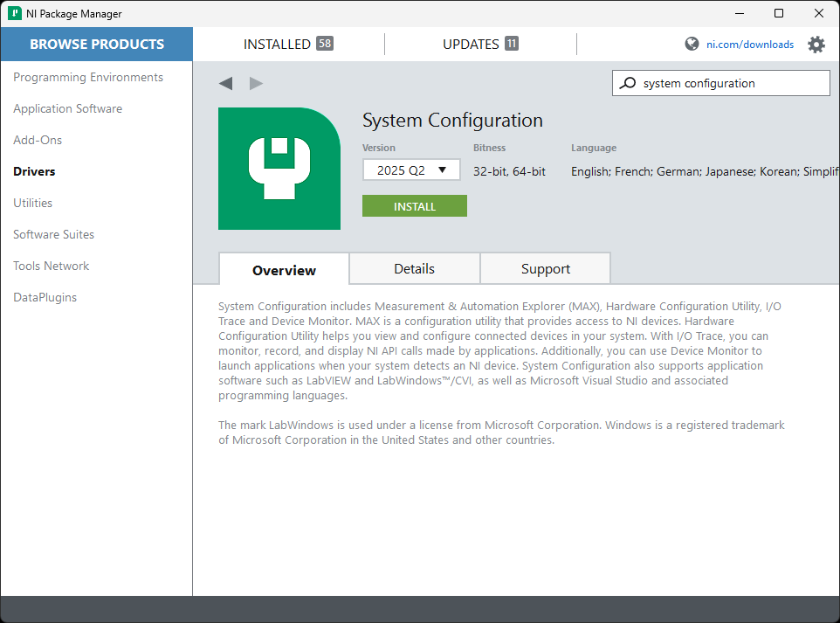Navigate back with the left arrow
840x623 pixels.
pos(225,84)
